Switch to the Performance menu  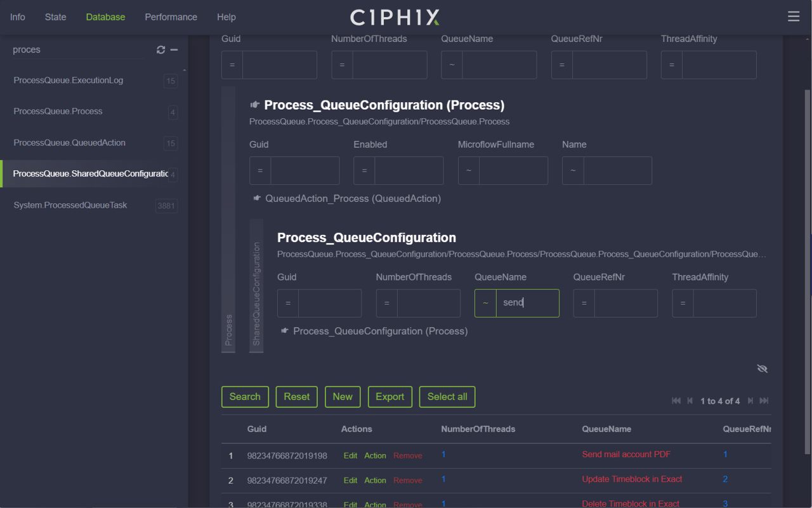pyautogui.click(x=170, y=17)
